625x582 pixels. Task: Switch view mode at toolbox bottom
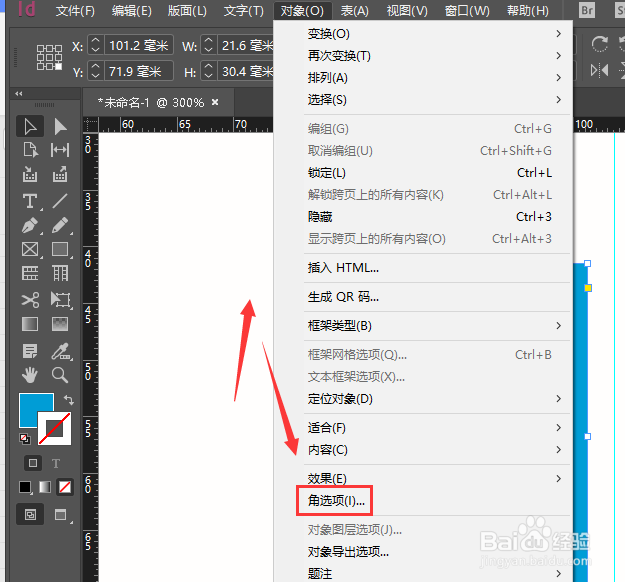[30, 515]
